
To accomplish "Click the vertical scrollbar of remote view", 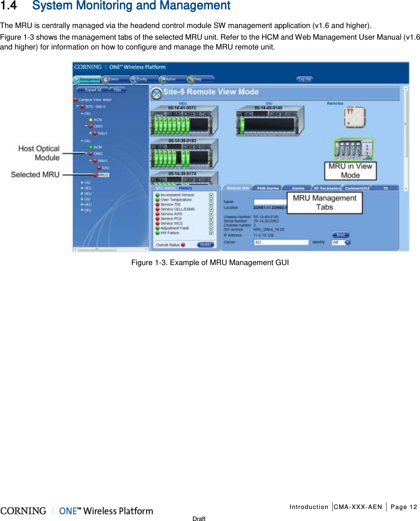I will [406, 139].
